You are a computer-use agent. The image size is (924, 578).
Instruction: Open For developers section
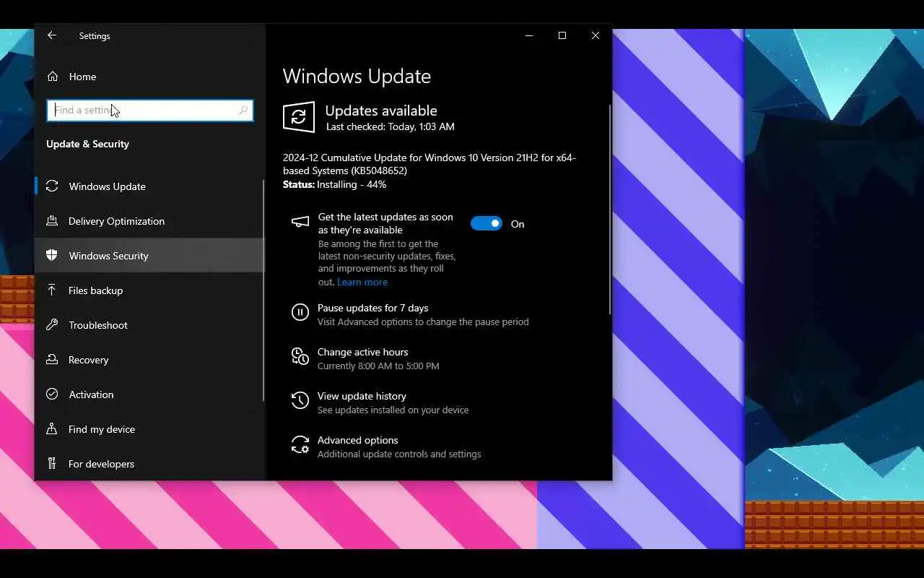coord(149,464)
